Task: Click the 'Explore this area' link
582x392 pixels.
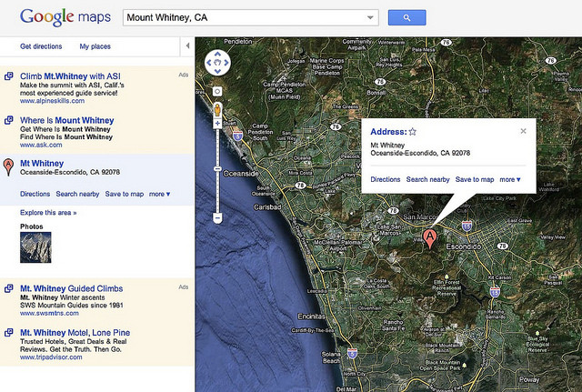Action: pyautogui.click(x=48, y=212)
